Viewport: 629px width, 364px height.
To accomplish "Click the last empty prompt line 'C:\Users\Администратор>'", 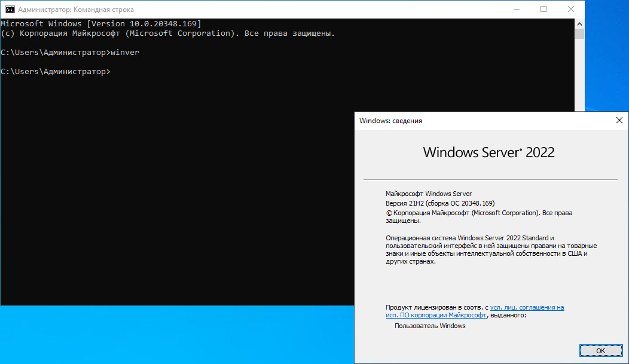I will point(56,72).
